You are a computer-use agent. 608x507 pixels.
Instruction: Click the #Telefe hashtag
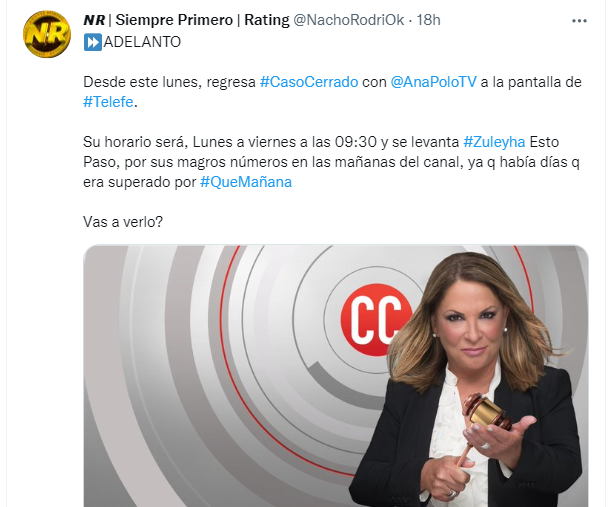tap(108, 102)
